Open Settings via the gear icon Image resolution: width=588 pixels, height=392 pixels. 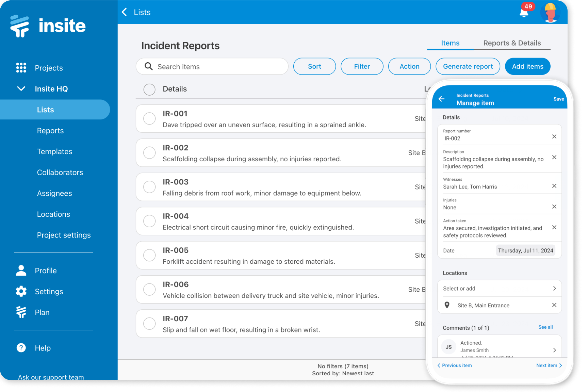point(21,291)
